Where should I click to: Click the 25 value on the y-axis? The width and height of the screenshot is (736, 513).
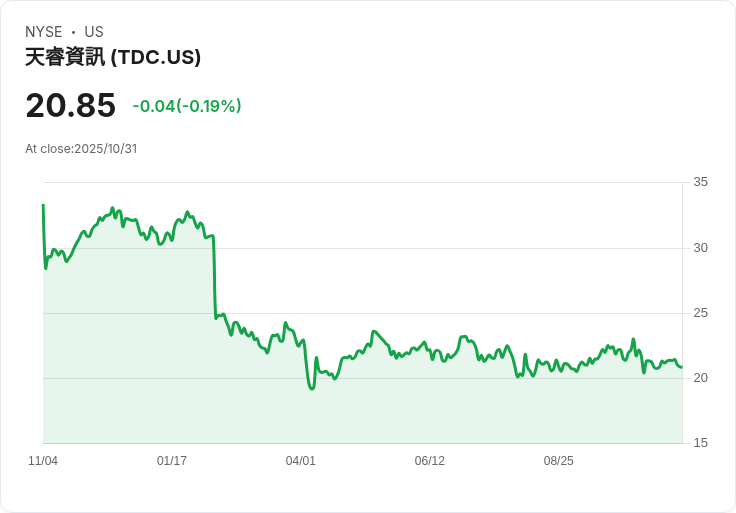pos(701,313)
